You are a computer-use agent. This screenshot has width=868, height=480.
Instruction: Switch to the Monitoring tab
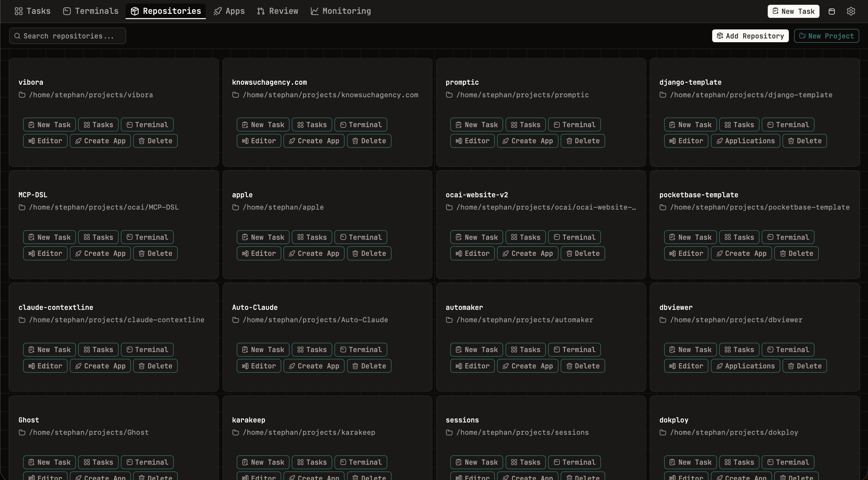(341, 11)
